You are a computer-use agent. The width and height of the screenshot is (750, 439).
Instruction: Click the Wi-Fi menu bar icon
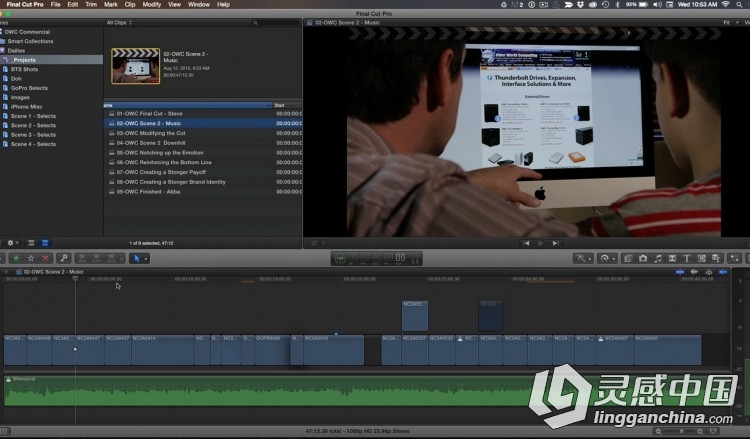726,4
